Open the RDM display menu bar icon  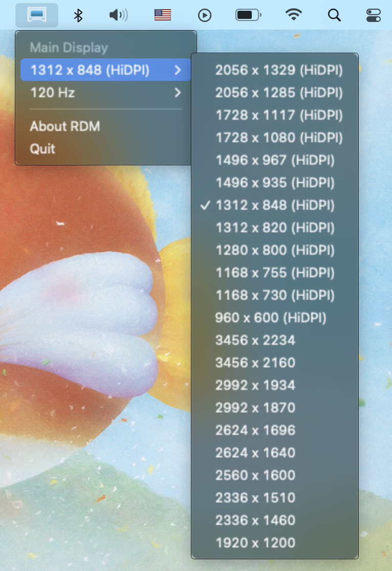[x=37, y=15]
